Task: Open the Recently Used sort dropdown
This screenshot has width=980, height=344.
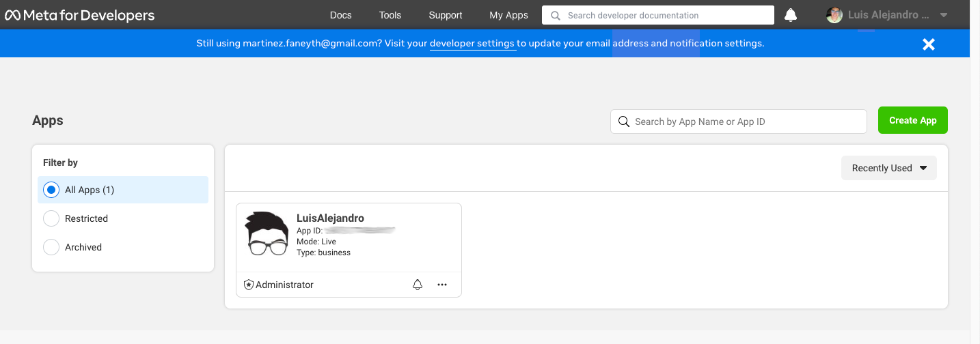Action: (x=889, y=168)
